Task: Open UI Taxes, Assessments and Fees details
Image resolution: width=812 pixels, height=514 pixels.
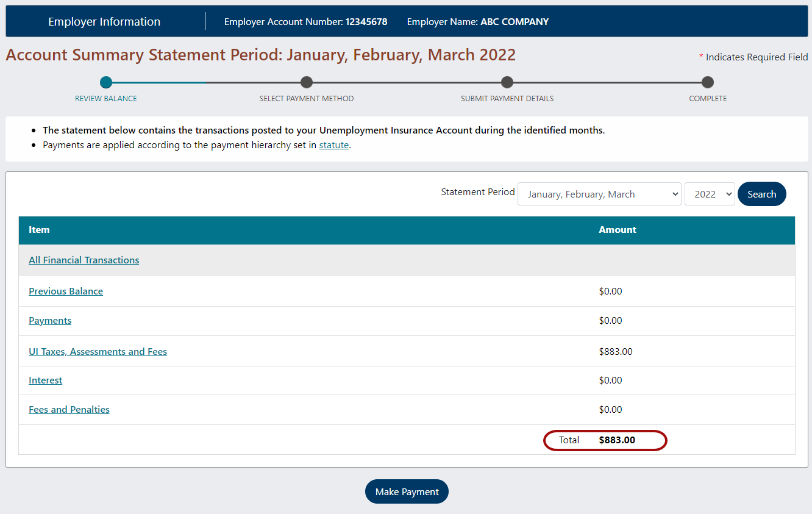Action: tap(98, 351)
